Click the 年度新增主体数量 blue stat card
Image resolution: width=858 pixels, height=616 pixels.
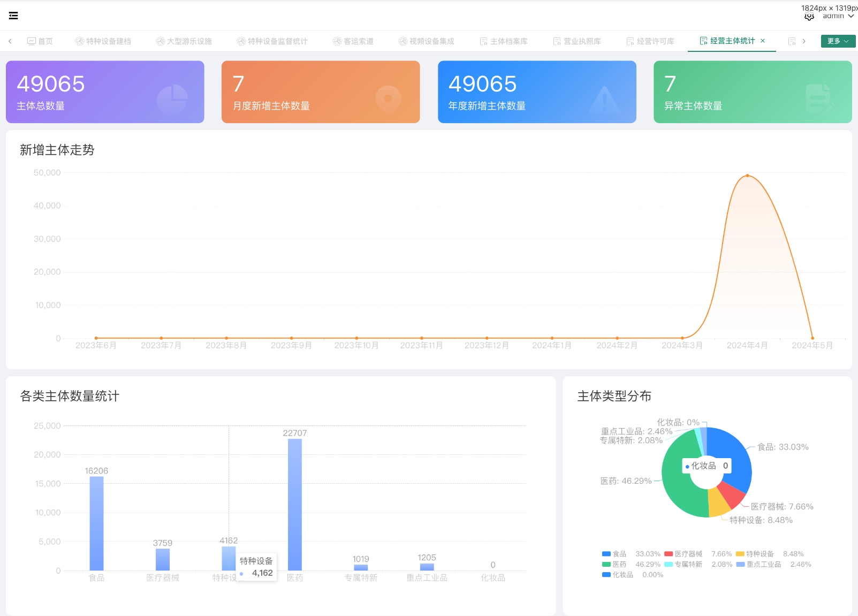point(537,92)
